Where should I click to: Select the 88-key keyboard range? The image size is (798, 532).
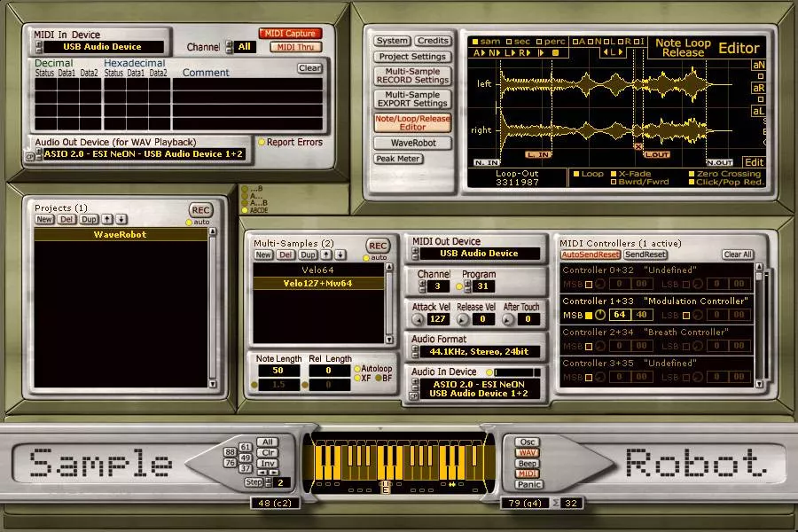coord(230,451)
